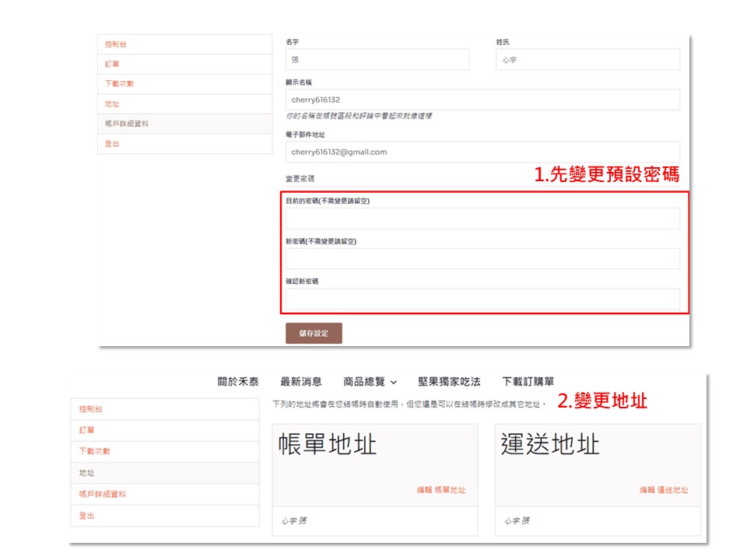Click the 顯示名稱 text field

[x=482, y=100]
